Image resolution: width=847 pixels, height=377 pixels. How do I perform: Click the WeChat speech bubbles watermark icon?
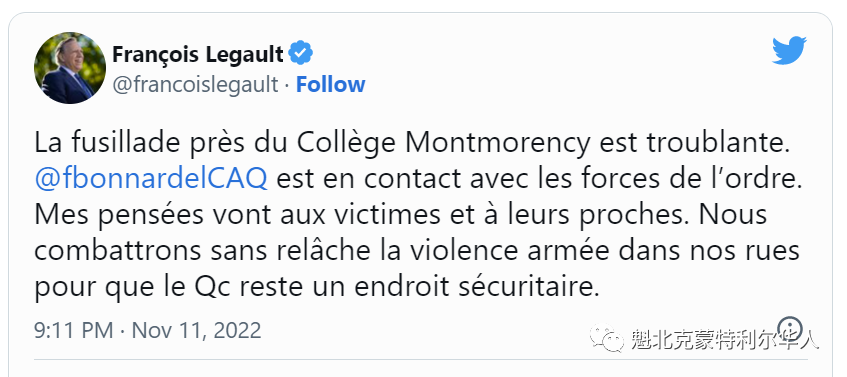coord(606,338)
